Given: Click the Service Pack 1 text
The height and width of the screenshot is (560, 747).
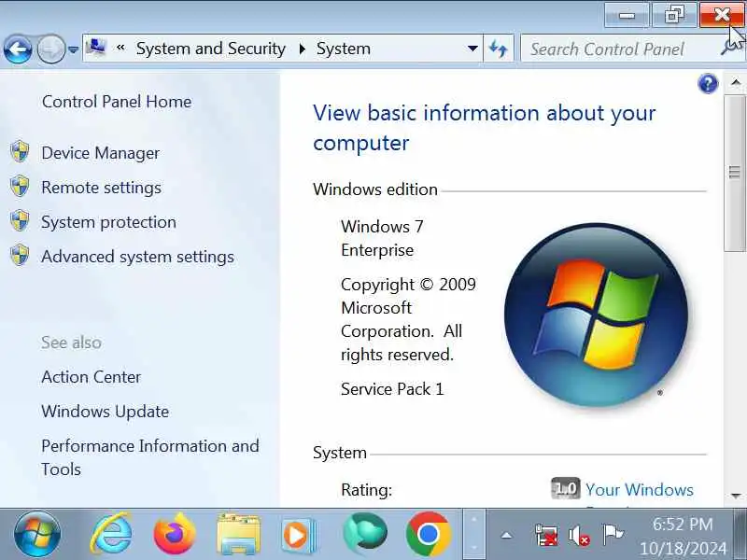Looking at the screenshot, I should 392,389.
